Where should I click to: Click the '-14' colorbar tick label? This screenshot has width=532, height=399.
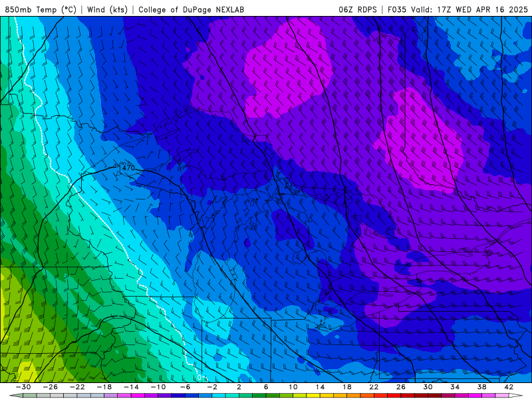[131, 387]
